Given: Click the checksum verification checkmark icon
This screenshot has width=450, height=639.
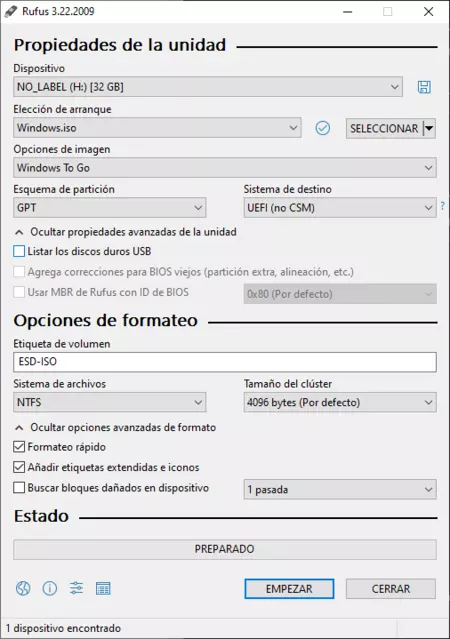Looking at the screenshot, I should click(322, 128).
